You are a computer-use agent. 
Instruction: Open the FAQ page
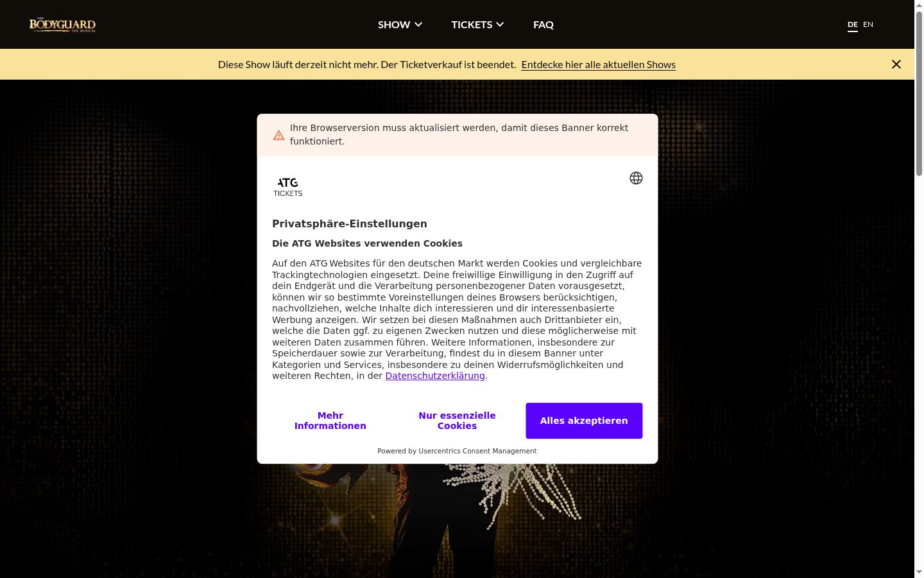coord(543,24)
